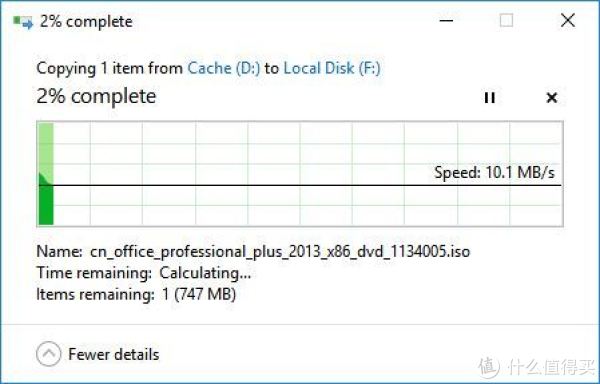The height and width of the screenshot is (384, 600).
Task: Cancel the copy using the X icon
Action: [551, 98]
